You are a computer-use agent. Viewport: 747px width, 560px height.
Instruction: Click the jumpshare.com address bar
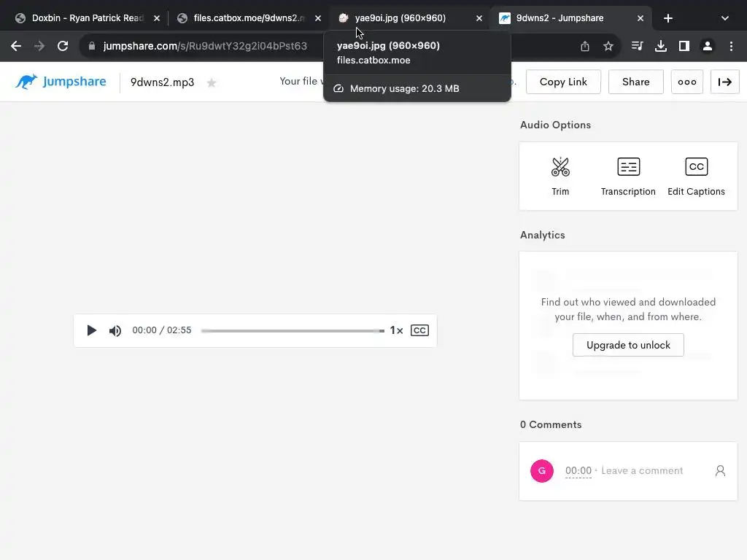(205, 46)
